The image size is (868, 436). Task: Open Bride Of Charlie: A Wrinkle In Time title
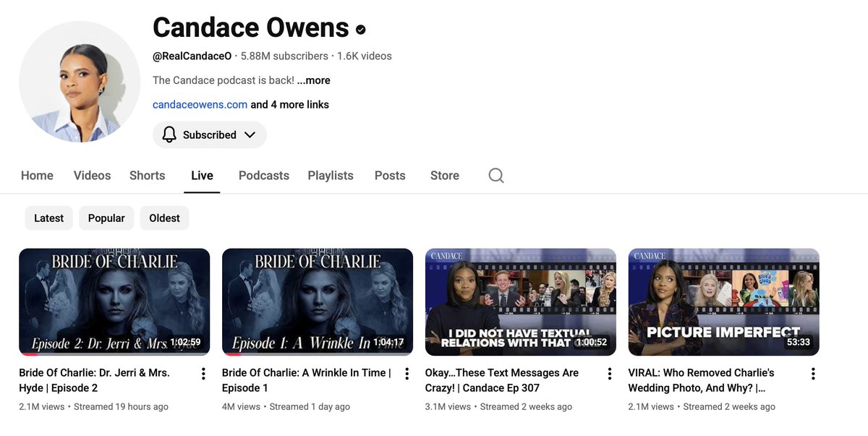coord(307,380)
